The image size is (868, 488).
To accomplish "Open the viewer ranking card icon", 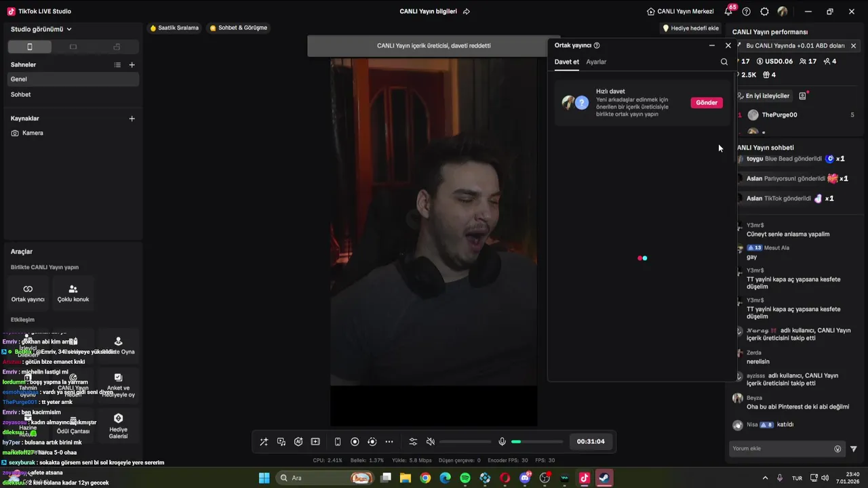I will click(802, 96).
